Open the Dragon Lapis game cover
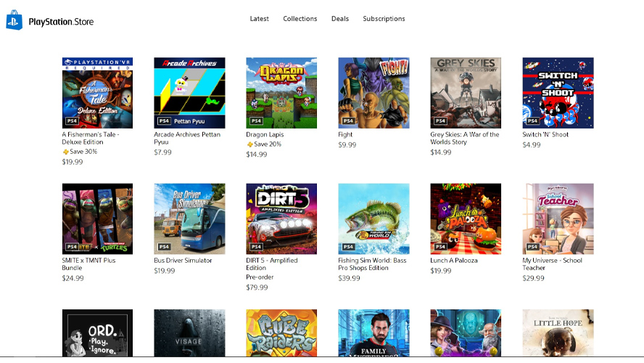The image size is (644, 363). 281,93
